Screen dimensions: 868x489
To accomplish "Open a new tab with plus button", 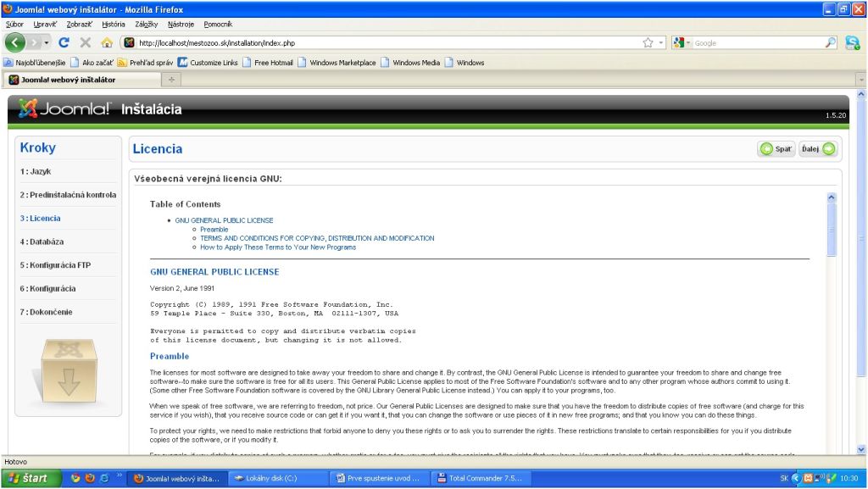I will click(x=171, y=80).
